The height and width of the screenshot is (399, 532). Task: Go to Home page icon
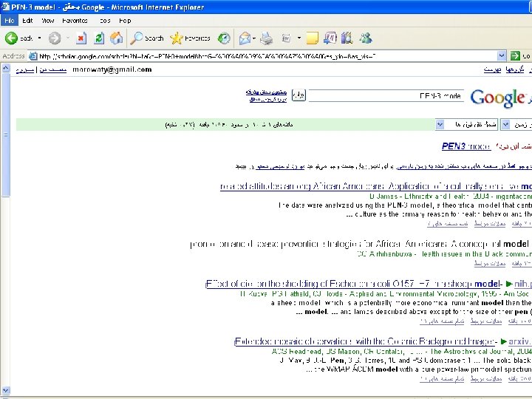(x=116, y=38)
